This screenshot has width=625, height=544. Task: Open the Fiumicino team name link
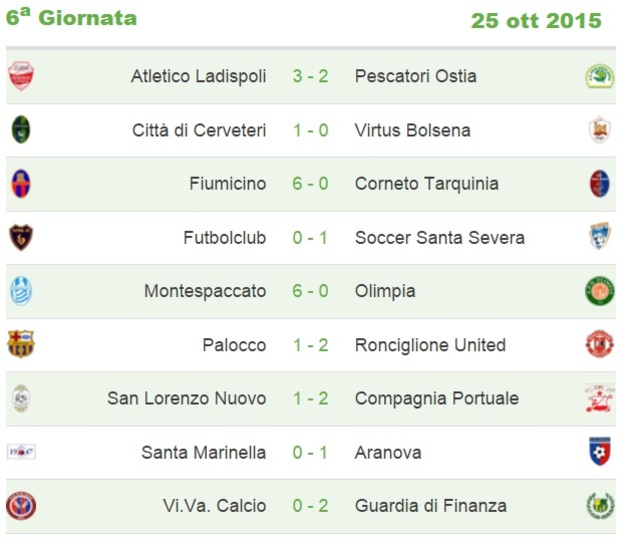coord(228,184)
